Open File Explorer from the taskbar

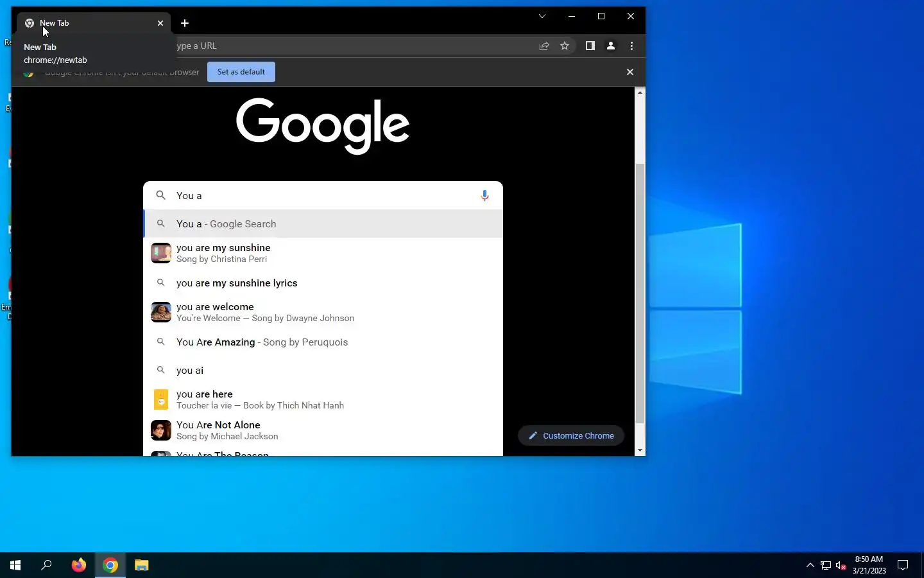tap(142, 565)
